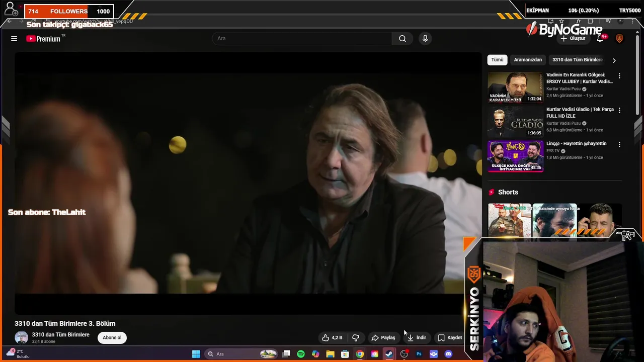Click the Chrome back arrow

pyautogui.click(x=9, y=21)
